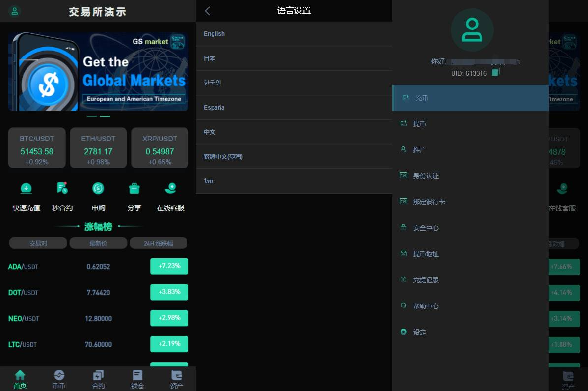The height and width of the screenshot is (391, 588).
Task: Click the user avatar in top left corner
Action: [x=14, y=11]
